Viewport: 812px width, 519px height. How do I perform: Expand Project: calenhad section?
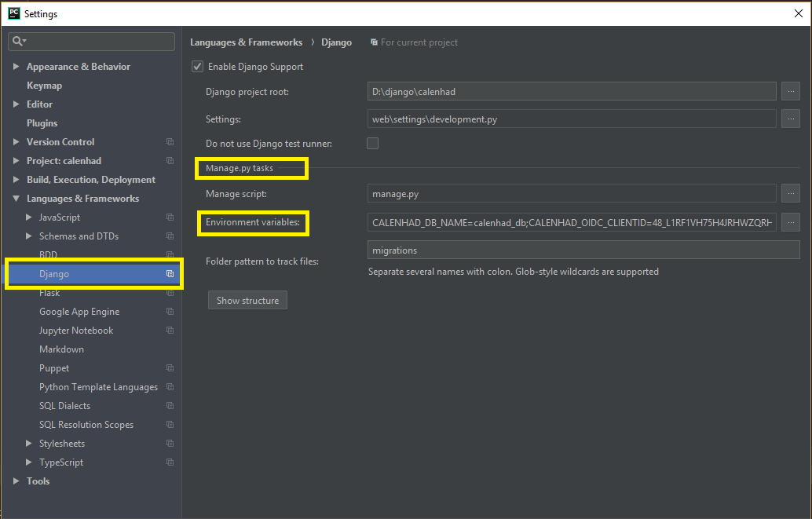[x=16, y=161]
